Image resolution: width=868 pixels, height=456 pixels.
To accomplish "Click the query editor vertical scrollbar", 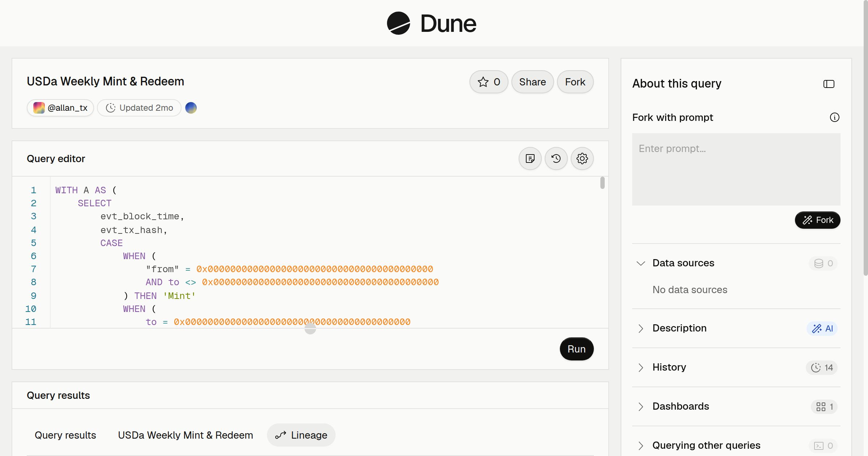I will (602, 183).
